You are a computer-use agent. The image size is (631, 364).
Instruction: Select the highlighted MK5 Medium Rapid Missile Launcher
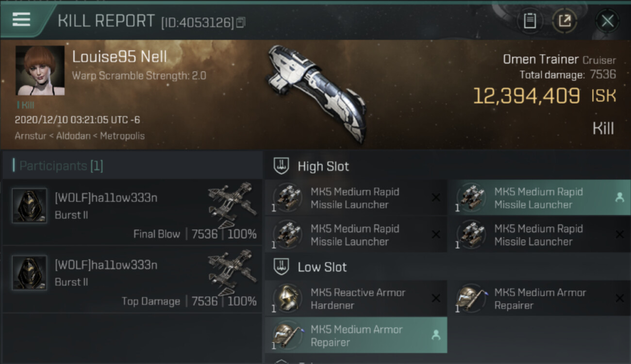538,198
